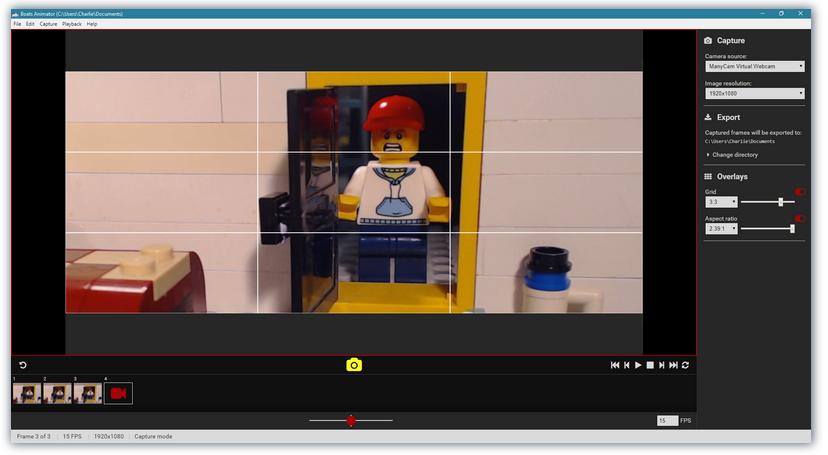Expand the Change directory option
The height and width of the screenshot is (455, 828).
(732, 155)
